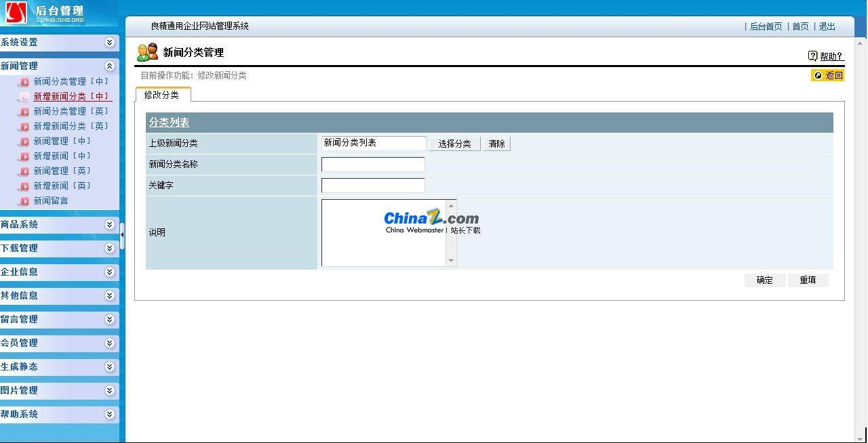
Task: Collapse the 新闻管理 section
Action: (x=109, y=66)
